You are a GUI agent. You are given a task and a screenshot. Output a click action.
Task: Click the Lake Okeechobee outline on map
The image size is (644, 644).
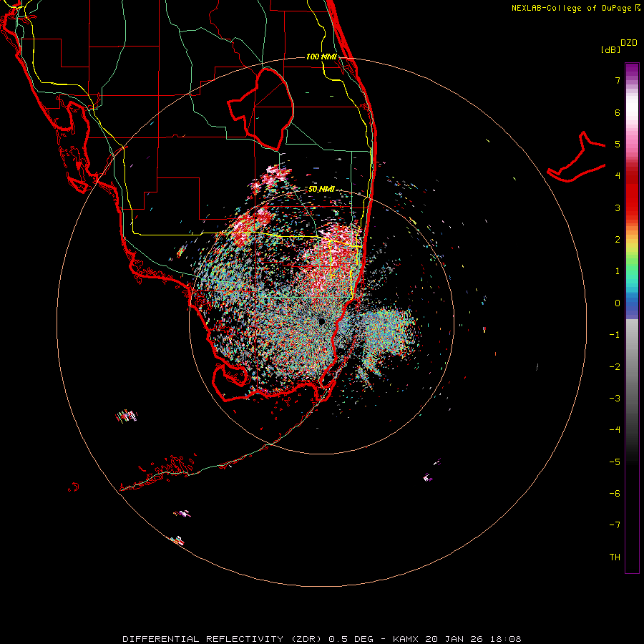point(260,109)
